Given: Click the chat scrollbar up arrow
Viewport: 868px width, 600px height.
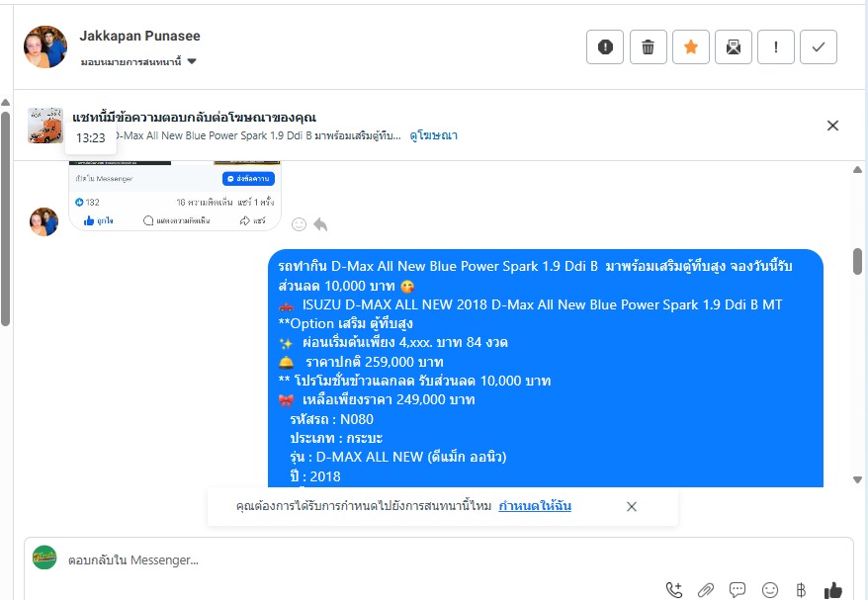Looking at the screenshot, I should pyautogui.click(x=857, y=169).
